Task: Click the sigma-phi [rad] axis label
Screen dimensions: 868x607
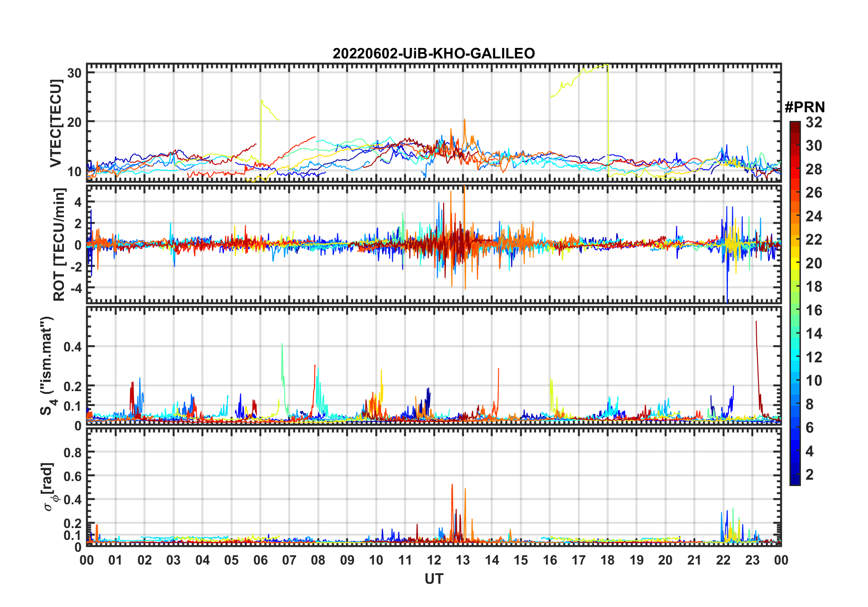Action: click(48, 487)
